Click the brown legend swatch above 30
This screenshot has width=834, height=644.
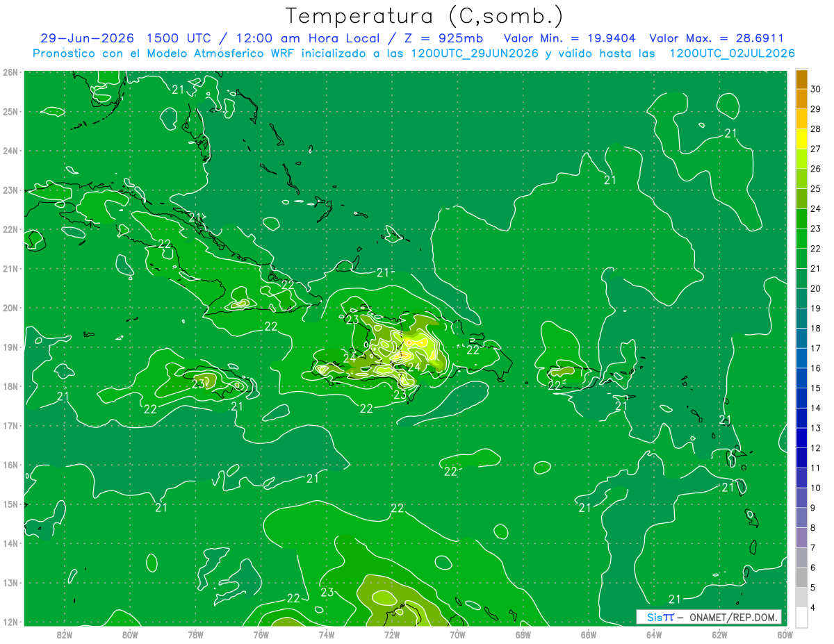[x=801, y=79]
